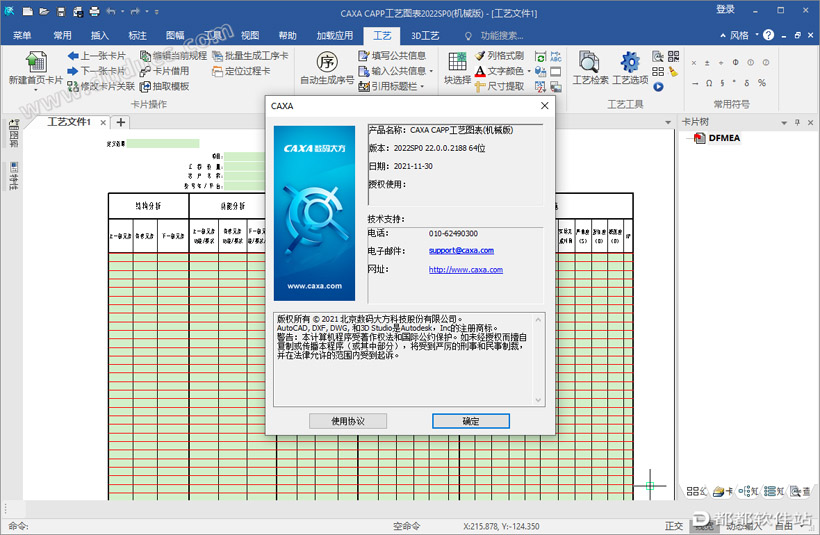
Task: Click 定位过程卡 tool
Action: point(241,71)
